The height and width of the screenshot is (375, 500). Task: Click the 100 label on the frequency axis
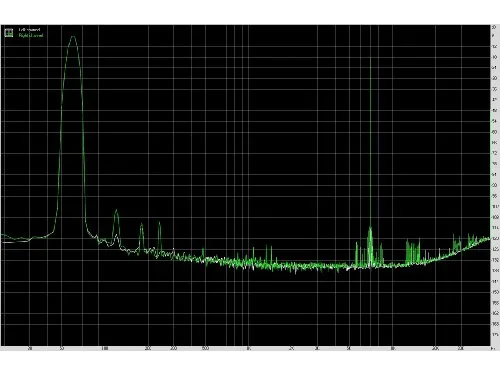104,349
